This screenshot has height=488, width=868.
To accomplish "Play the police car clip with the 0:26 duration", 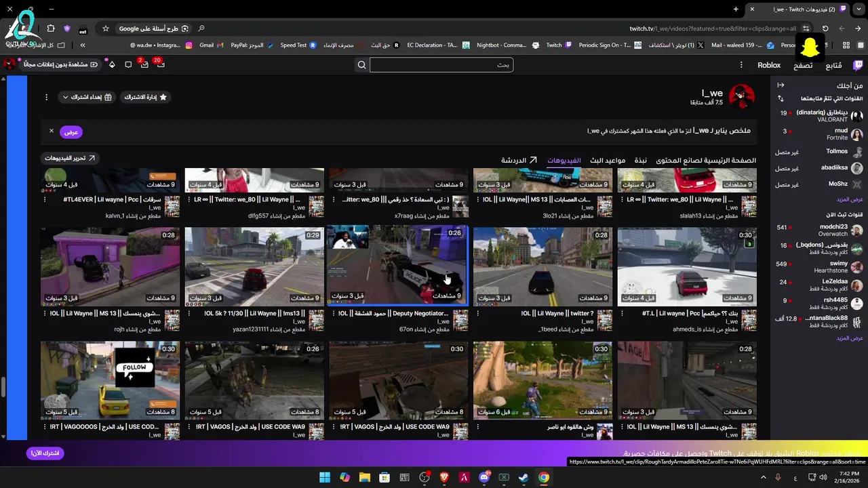I will pyautogui.click(x=398, y=266).
